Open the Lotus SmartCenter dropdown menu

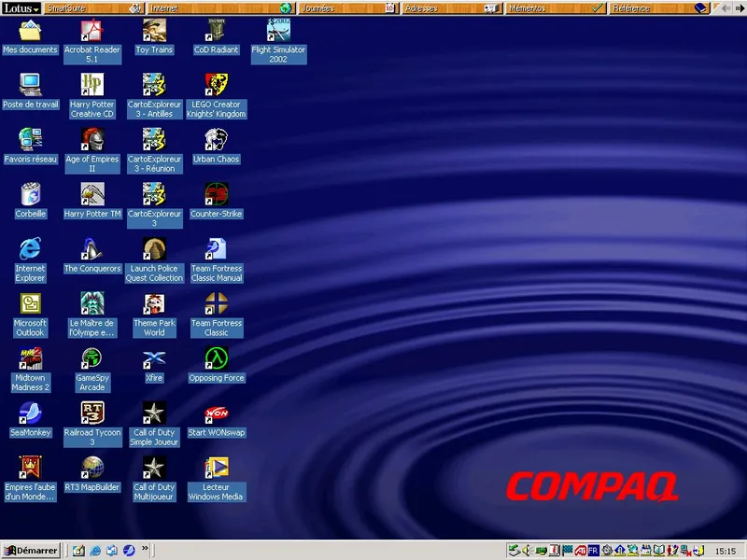pyautogui.click(x=21, y=8)
